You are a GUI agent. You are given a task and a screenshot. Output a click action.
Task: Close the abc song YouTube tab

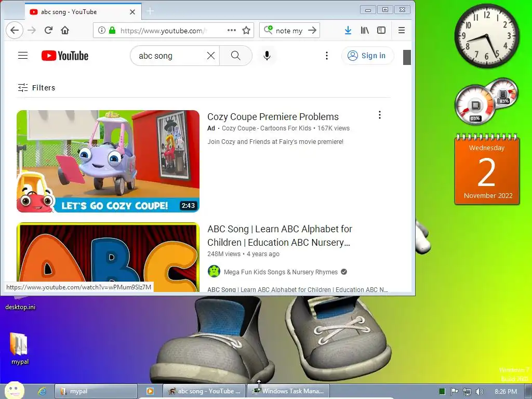click(132, 12)
